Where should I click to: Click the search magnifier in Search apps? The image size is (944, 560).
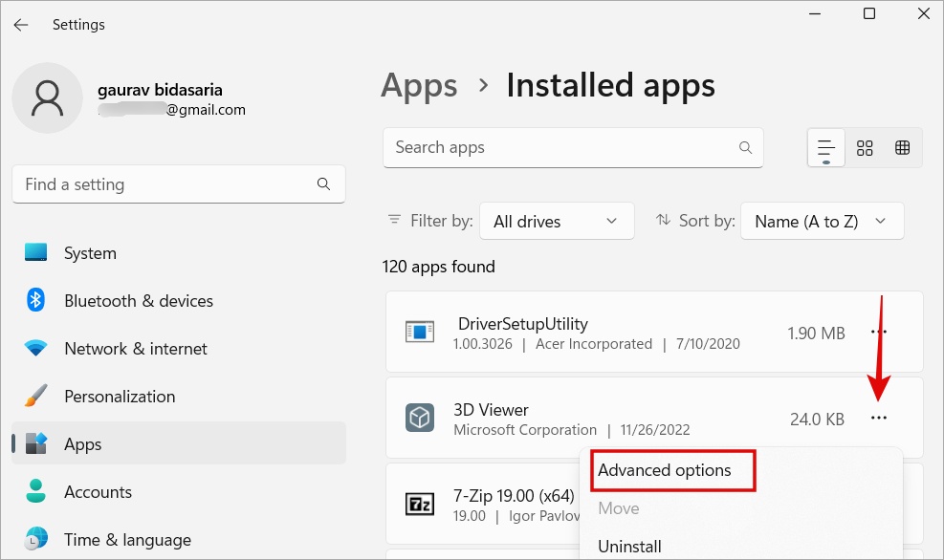(x=745, y=148)
